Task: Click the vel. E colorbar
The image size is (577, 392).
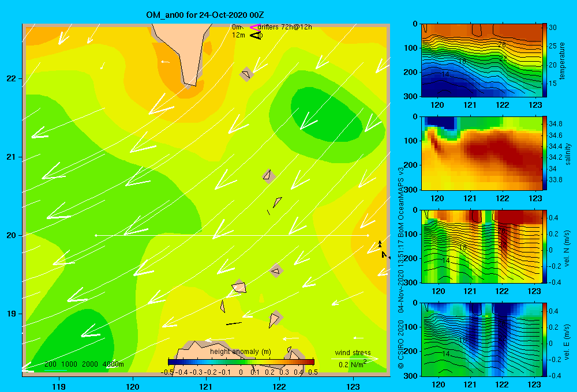Action: coord(544,340)
